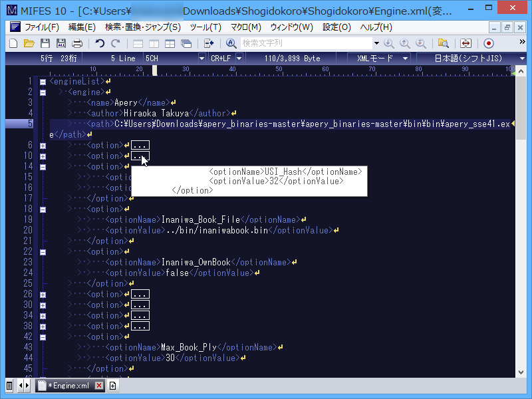The height and width of the screenshot is (399, 532).
Task: Select the *Engine.xml document tab
Action: pyautogui.click(x=68, y=386)
